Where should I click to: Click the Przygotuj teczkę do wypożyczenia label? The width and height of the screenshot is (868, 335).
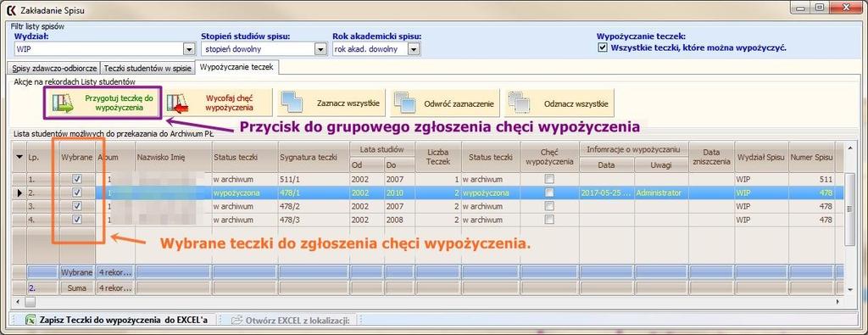[119, 103]
